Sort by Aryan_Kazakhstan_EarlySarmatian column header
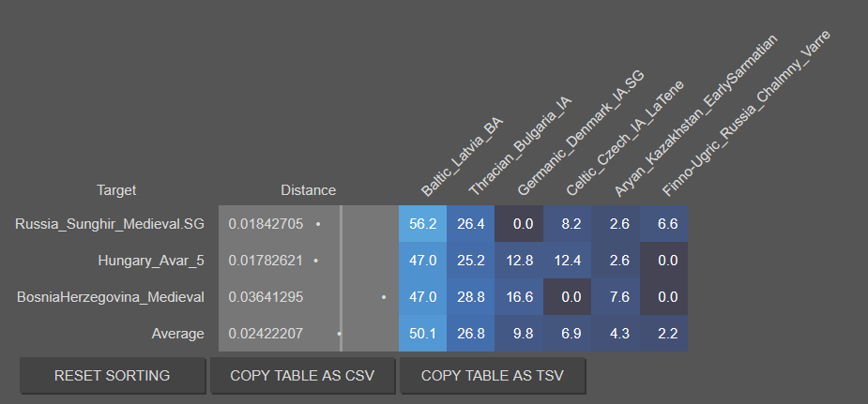 click(x=695, y=115)
